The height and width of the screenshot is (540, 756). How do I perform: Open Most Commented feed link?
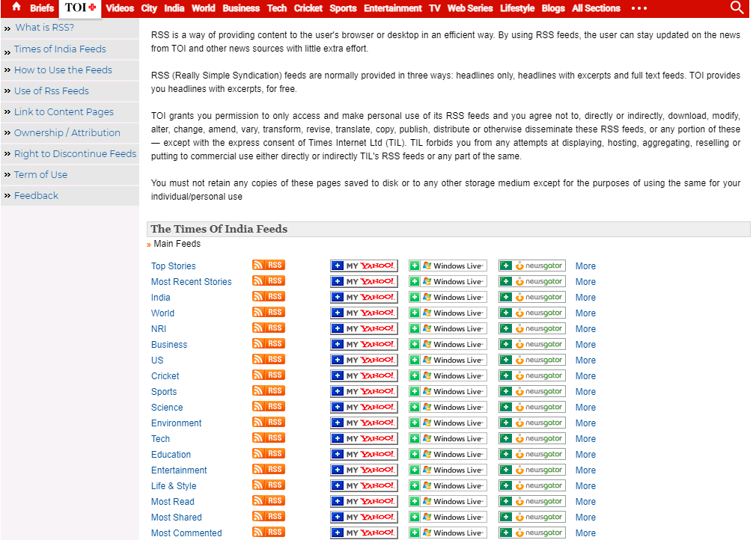coord(186,533)
